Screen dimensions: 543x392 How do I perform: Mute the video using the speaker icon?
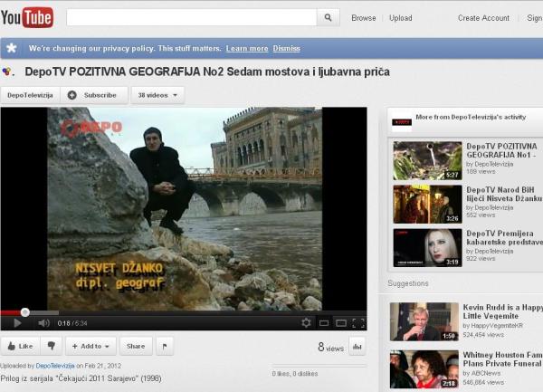point(43,322)
